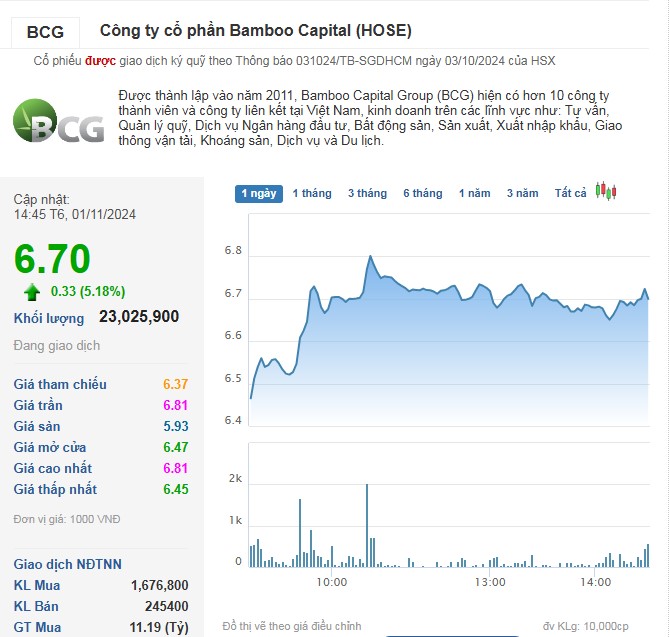Select the '1 năm' chart period
The width and height of the screenshot is (670, 637).
coord(475,193)
